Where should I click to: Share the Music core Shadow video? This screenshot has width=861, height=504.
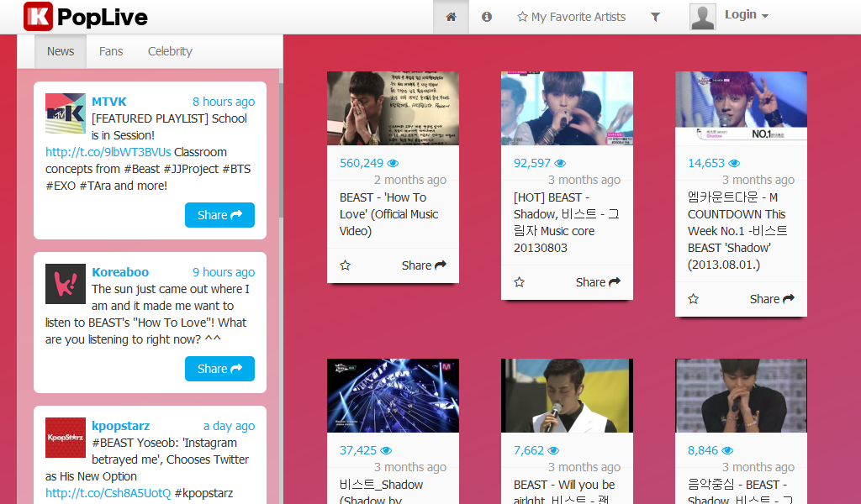point(598,282)
